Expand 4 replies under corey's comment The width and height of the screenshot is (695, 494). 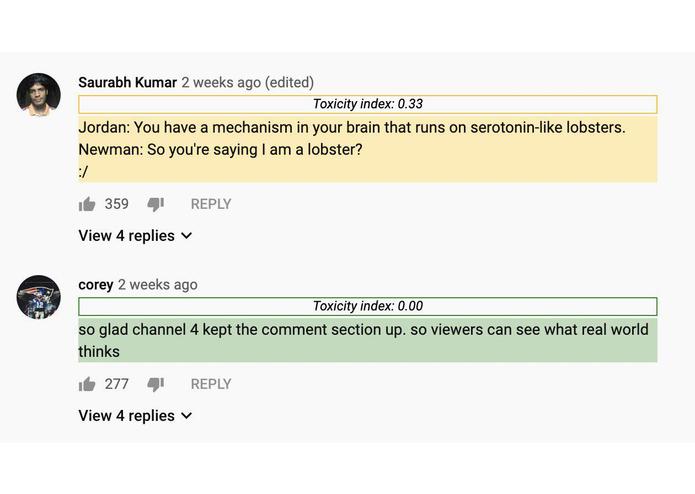(x=126, y=416)
